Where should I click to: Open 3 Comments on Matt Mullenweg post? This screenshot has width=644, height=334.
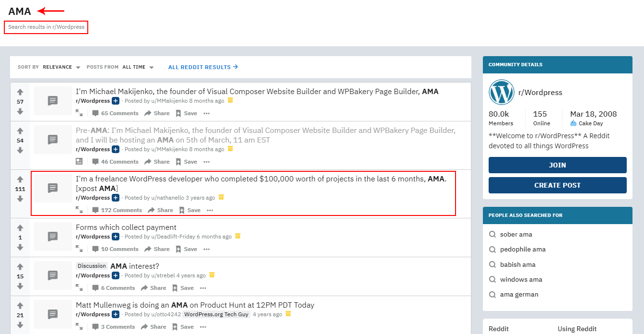coord(114,327)
